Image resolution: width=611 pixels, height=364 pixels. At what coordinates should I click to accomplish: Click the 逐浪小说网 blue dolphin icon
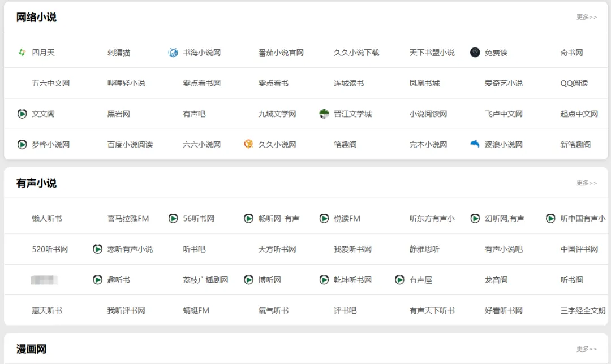click(475, 144)
